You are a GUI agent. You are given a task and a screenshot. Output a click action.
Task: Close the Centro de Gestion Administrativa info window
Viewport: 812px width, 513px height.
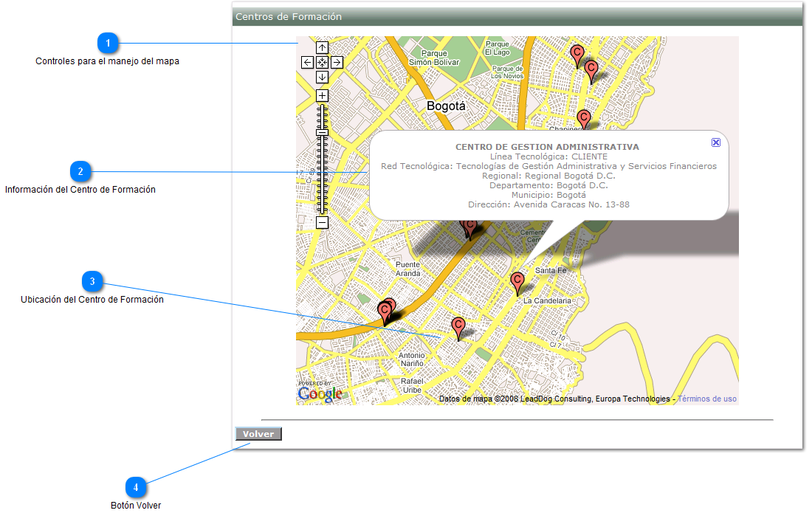tap(715, 142)
